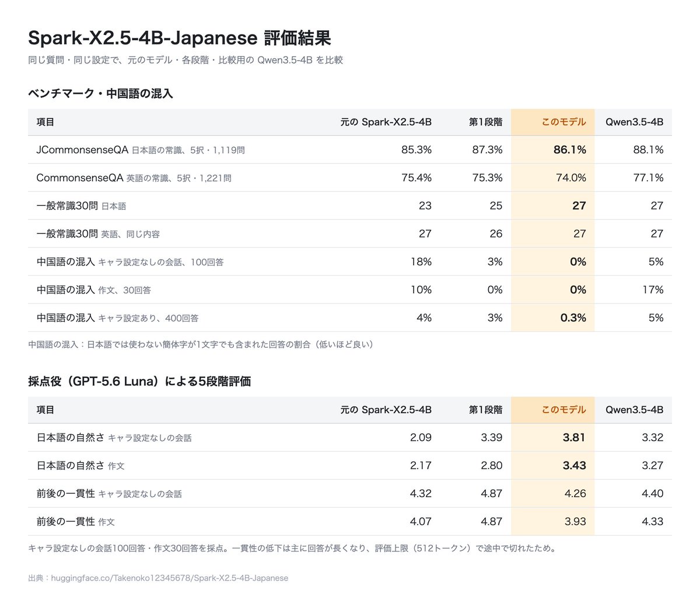
Task: Click the highlighted 0.3% value
Action: click(573, 318)
